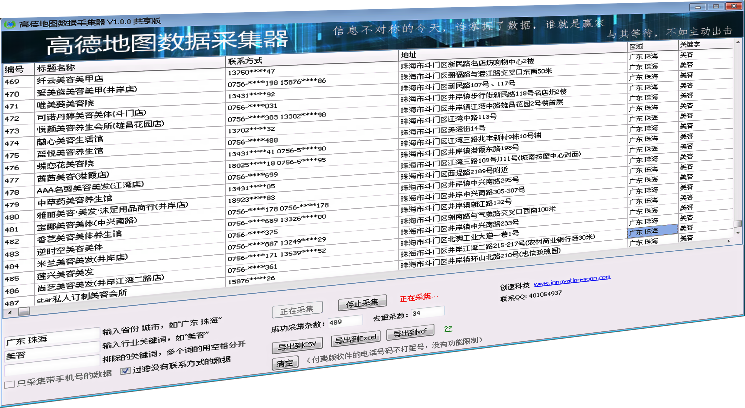Sort by the 编号 column header

point(15,68)
